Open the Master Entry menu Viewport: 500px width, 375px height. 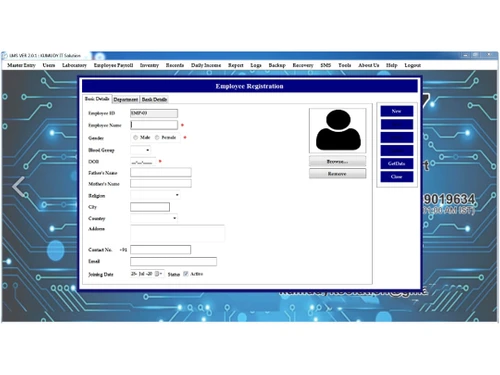[21, 65]
